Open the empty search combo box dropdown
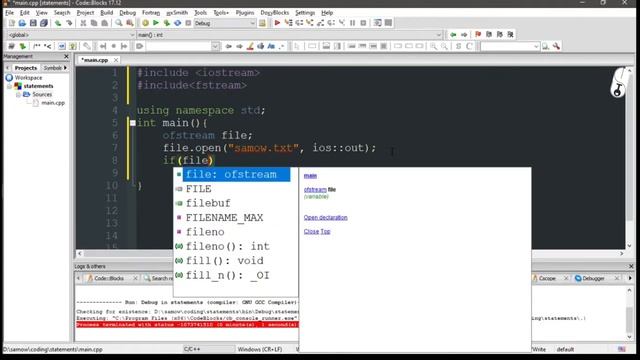This screenshot has width=640, height=360. (215, 47)
